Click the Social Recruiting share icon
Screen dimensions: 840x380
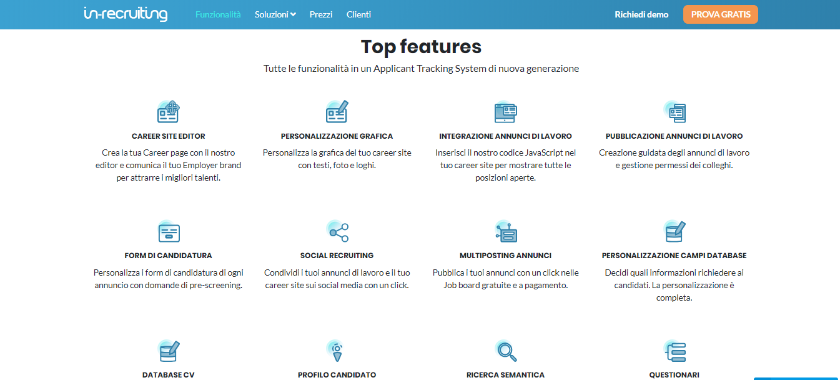(x=338, y=231)
